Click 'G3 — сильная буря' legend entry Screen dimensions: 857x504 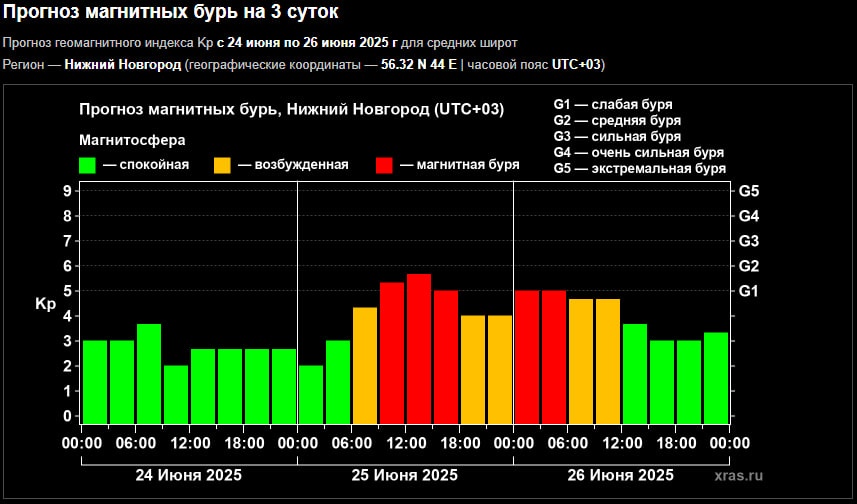617,136
